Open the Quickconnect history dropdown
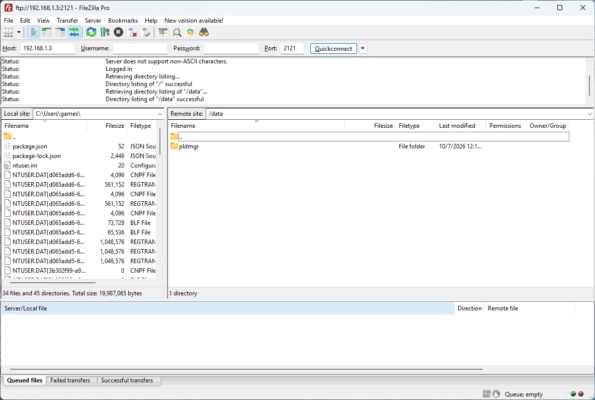 363,49
